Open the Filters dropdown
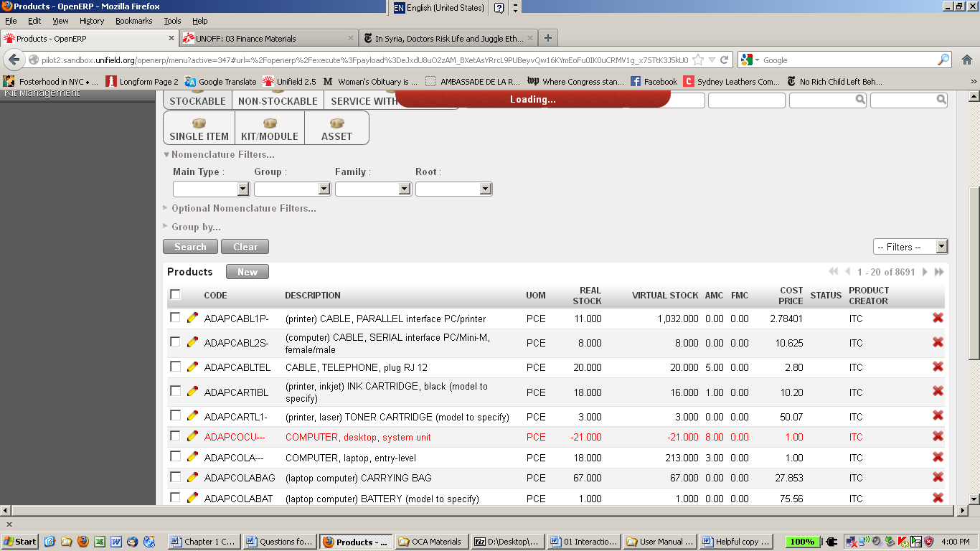Viewport: 980px width, 551px height. (910, 247)
